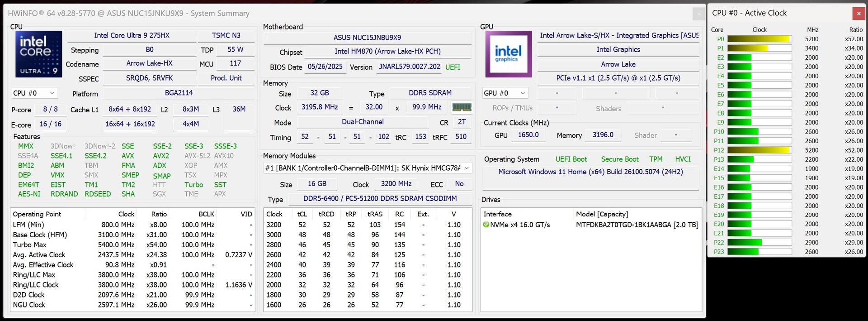Close the System Summary window
The image size is (868, 321).
point(698,14)
